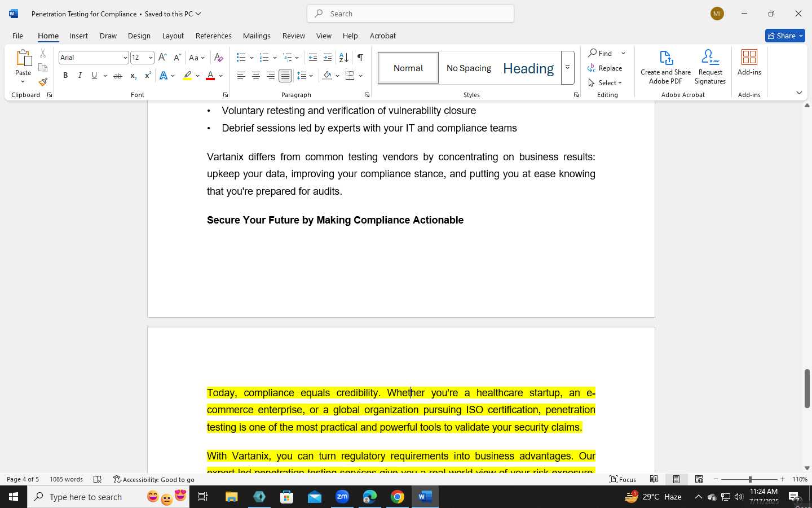Click the Cut scissors icon
The width and height of the screenshot is (812, 508).
point(43,54)
